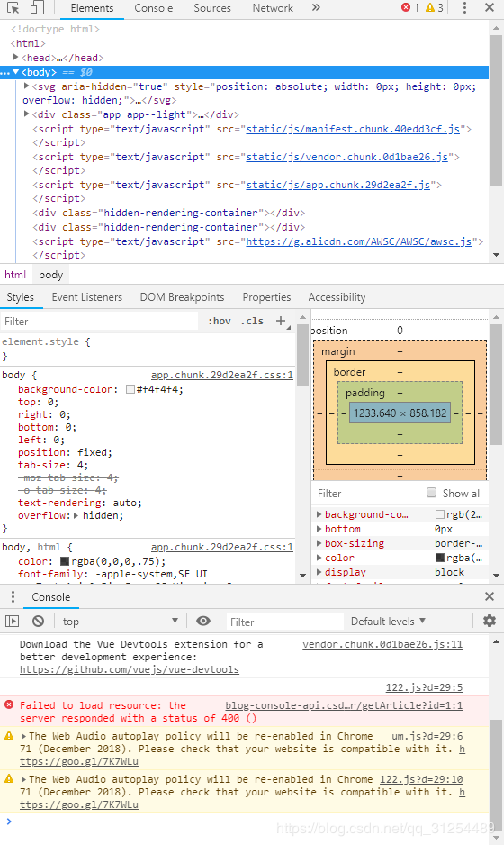Show more tabs with double chevron
The height and width of the screenshot is (845, 504).
[316, 7]
